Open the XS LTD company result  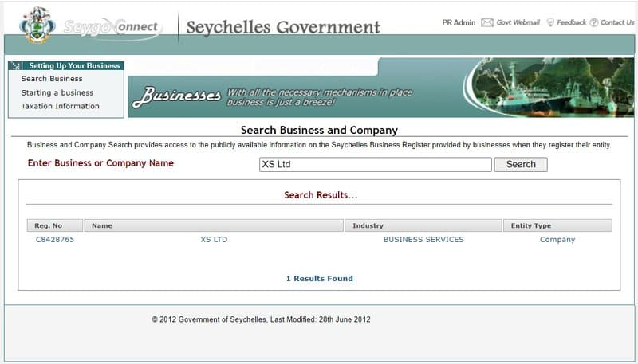click(x=214, y=239)
